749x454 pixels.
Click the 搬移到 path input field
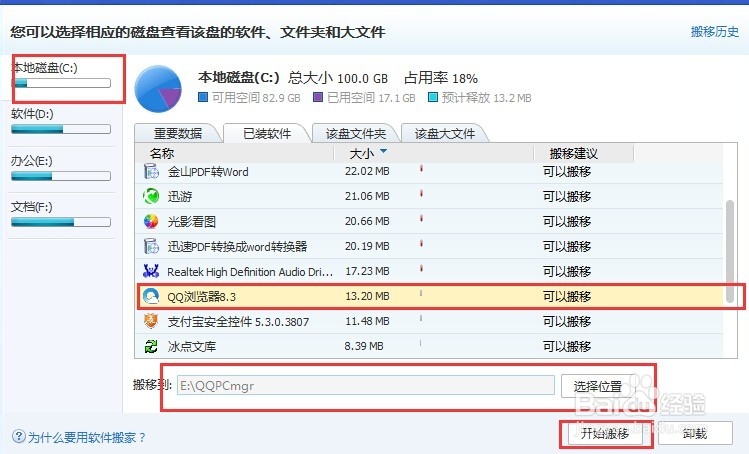366,385
